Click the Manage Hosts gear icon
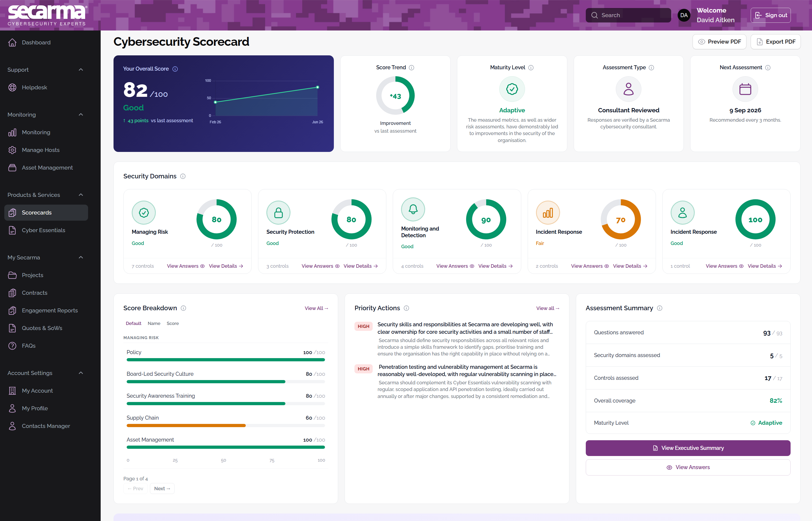 (x=12, y=150)
